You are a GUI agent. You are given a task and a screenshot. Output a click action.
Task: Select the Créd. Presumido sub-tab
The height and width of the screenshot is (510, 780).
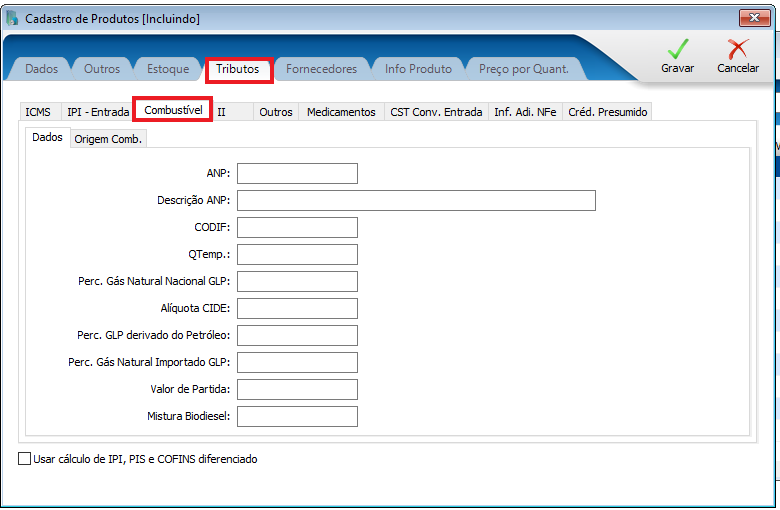pyautogui.click(x=607, y=112)
